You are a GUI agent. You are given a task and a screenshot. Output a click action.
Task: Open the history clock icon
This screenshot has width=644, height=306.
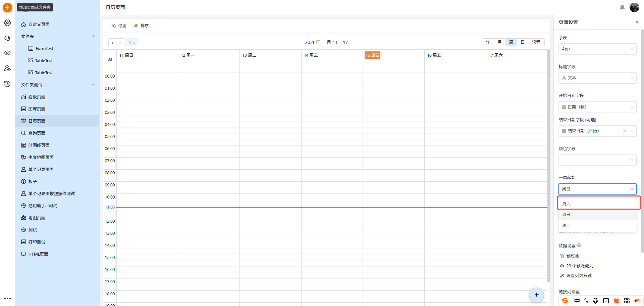[x=7, y=84]
